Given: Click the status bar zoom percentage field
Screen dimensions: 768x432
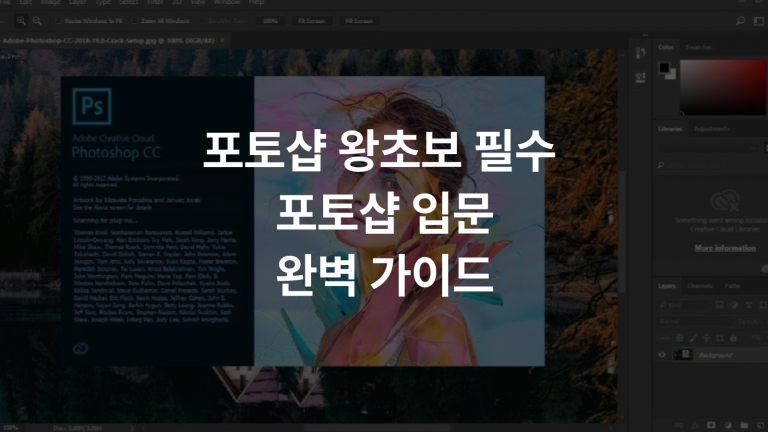Looking at the screenshot, I should [10, 428].
